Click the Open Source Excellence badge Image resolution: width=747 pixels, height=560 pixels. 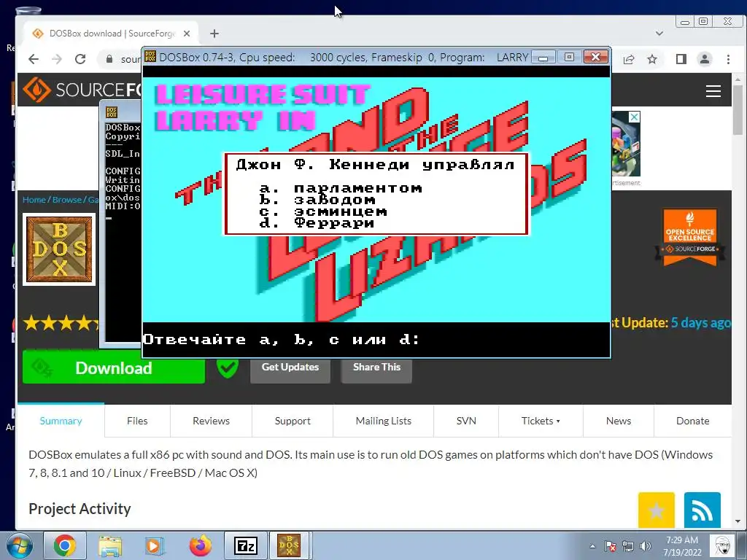tap(690, 236)
